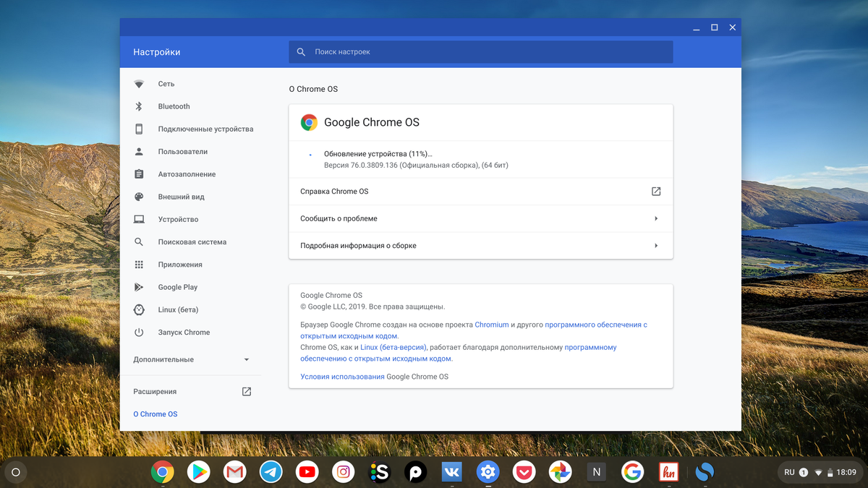The width and height of the screenshot is (868, 488).
Task: Click external link icon beside Расширения
Action: [x=246, y=390]
